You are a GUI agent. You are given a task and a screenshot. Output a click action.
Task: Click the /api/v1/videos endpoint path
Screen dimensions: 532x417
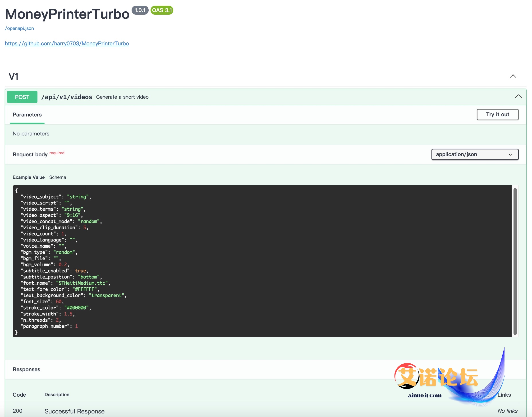tap(67, 97)
